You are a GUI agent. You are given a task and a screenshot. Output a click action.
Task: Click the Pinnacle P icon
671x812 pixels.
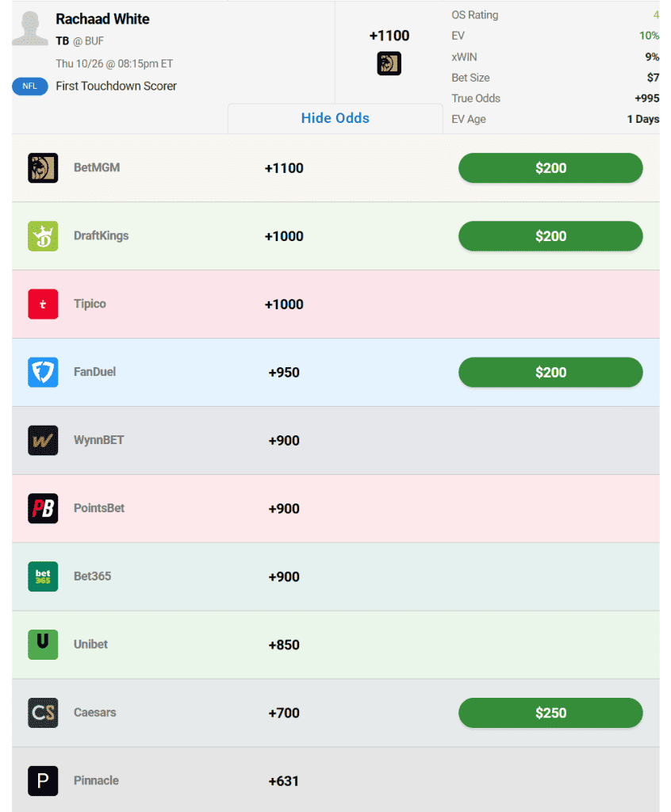[43, 781]
